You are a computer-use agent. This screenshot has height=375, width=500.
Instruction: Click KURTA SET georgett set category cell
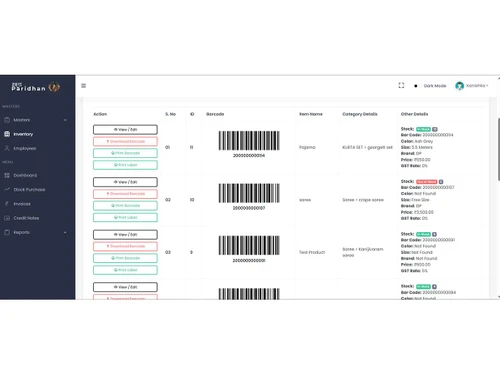coord(367,147)
